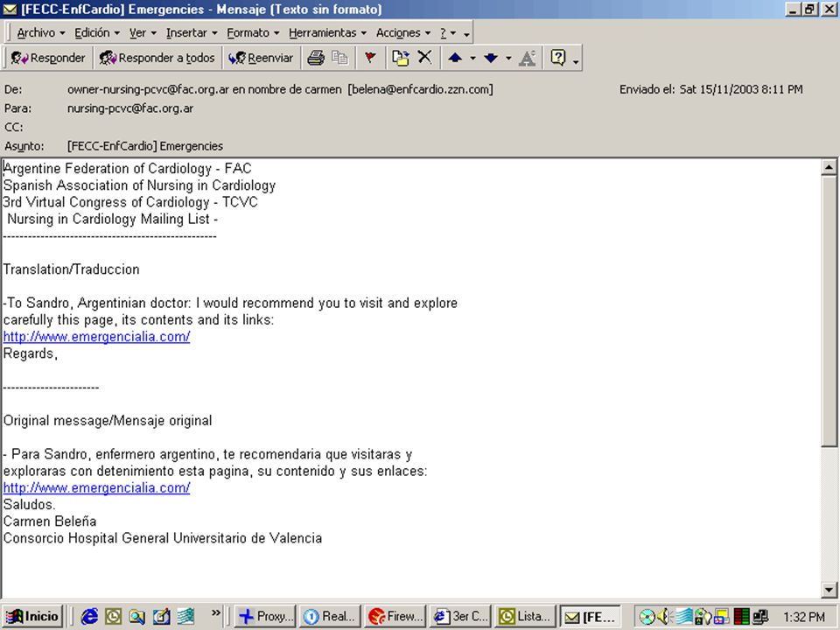Image resolution: width=840 pixels, height=630 pixels.
Task: Switch to Real taskbar window
Action: [x=330, y=617]
